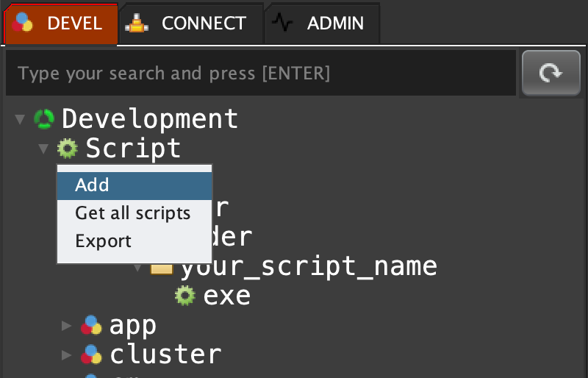The image size is (588, 378).
Task: Select Get all scripts menu entry
Action: pos(132,213)
